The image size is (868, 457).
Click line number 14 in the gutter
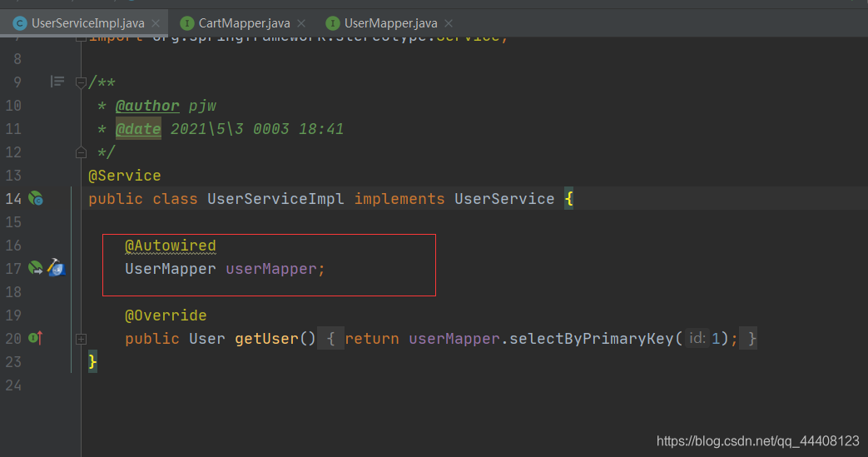pyautogui.click(x=13, y=198)
